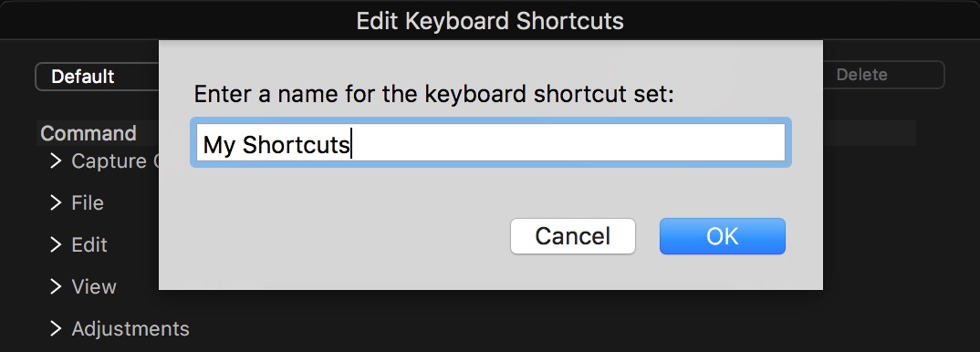Expand the View category chevron

pyautogui.click(x=56, y=285)
